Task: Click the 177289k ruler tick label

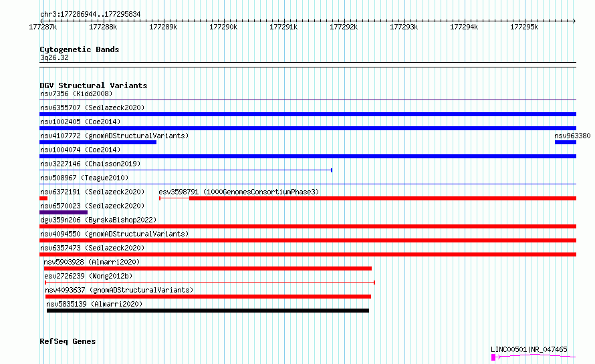Action: [163, 27]
